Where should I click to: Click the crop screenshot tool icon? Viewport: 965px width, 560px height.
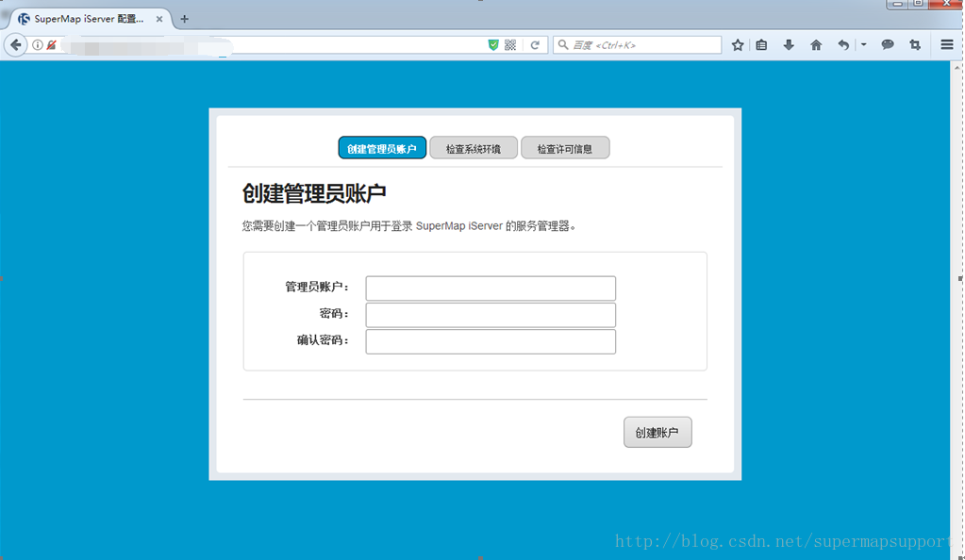pyautogui.click(x=915, y=45)
